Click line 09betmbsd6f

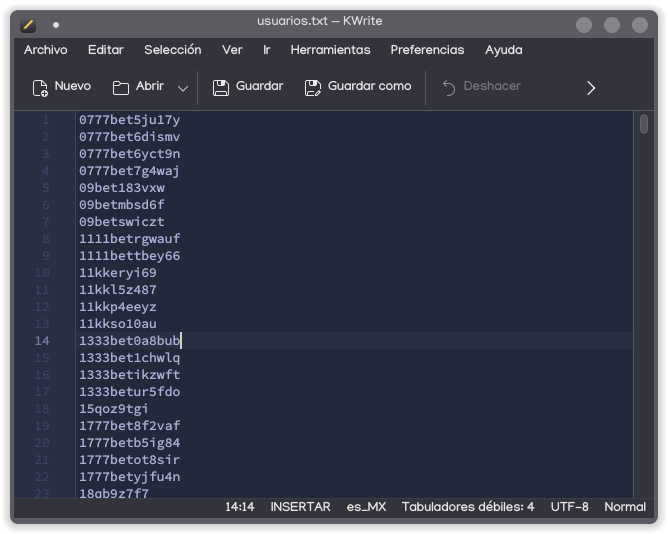pyautogui.click(x=122, y=205)
